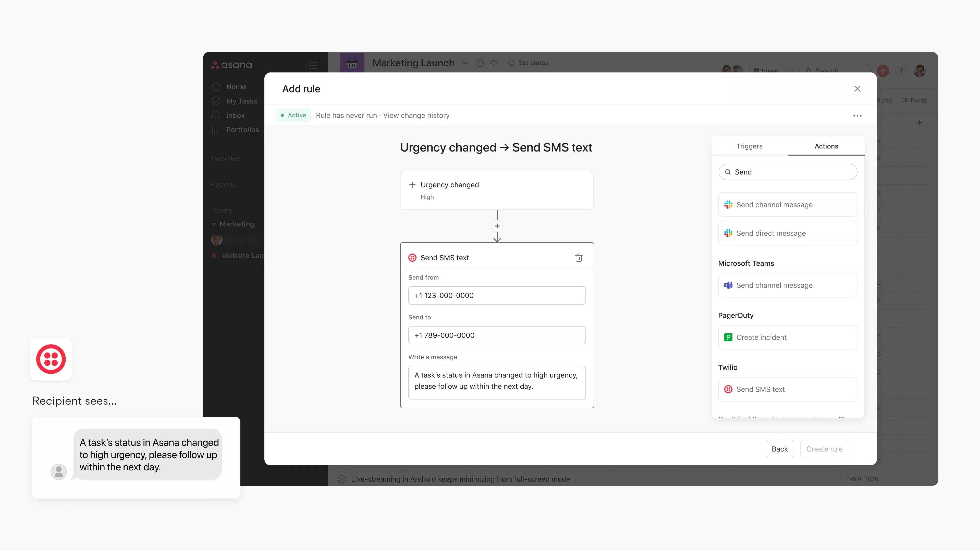
Task: Click the plus icon between trigger and action
Action: [x=497, y=226]
